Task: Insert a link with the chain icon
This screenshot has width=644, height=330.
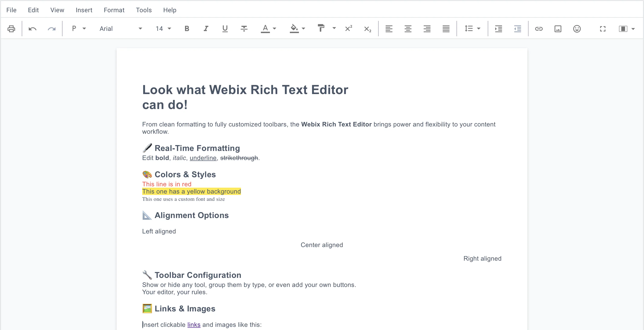Action: click(539, 29)
